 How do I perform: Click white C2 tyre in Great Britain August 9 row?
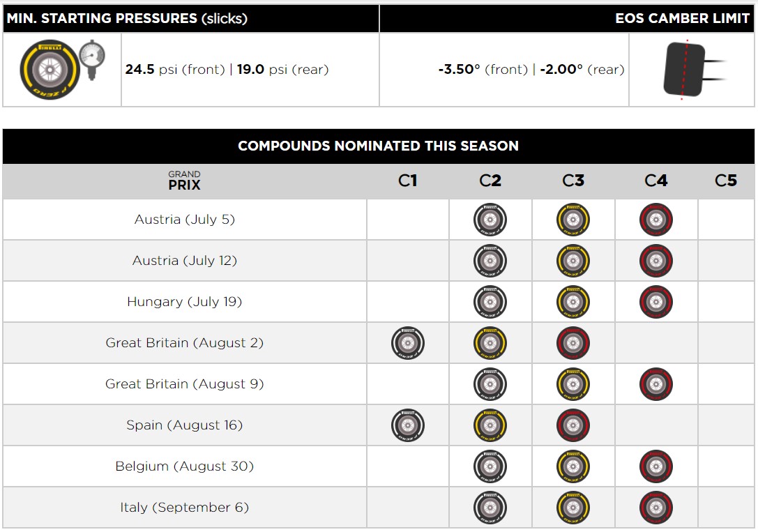coord(490,384)
